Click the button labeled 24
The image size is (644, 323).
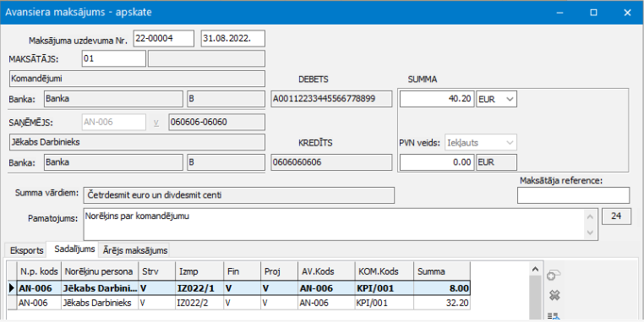point(616,216)
